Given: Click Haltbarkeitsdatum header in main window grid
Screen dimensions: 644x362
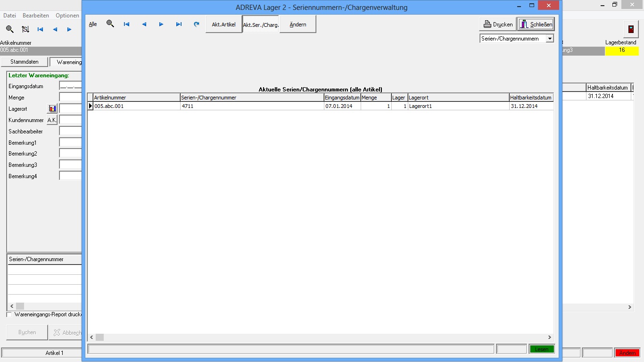Looking at the screenshot, I should coord(608,88).
